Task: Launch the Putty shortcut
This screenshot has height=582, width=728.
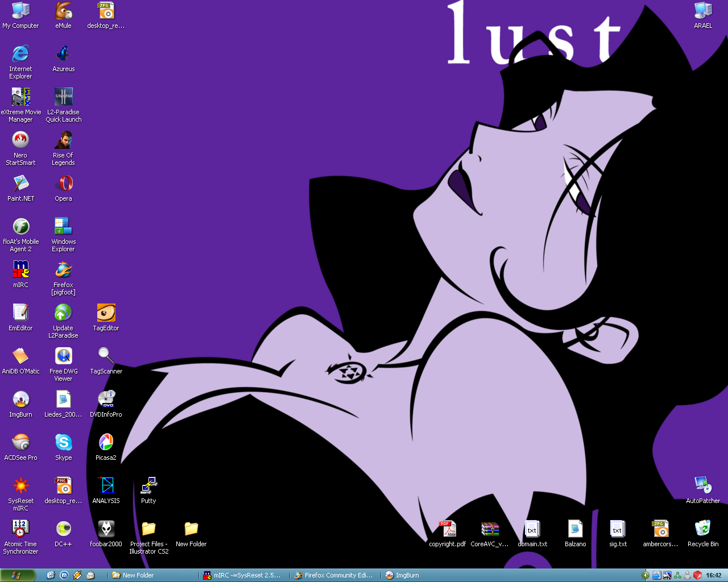Action: [148, 490]
